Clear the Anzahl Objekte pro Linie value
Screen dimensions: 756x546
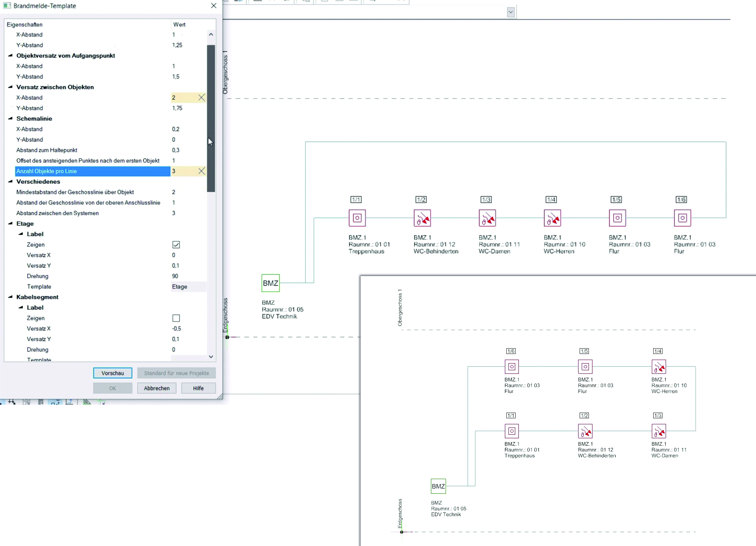coord(201,171)
